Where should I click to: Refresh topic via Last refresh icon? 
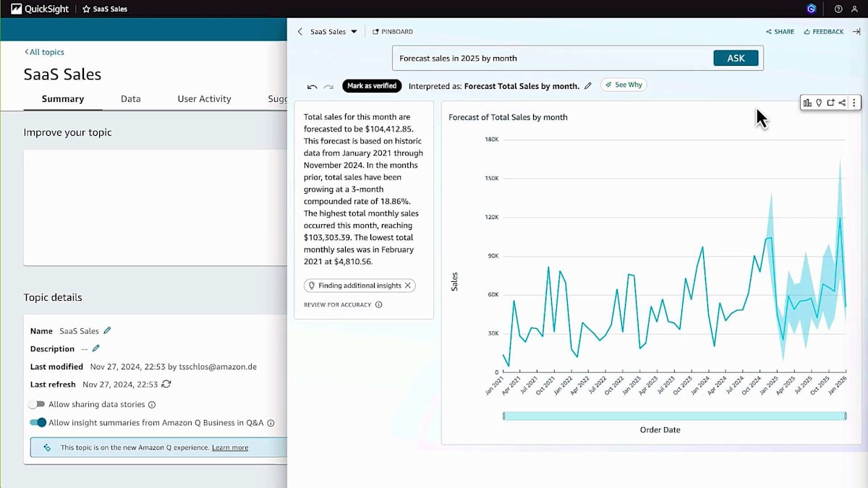(x=166, y=385)
